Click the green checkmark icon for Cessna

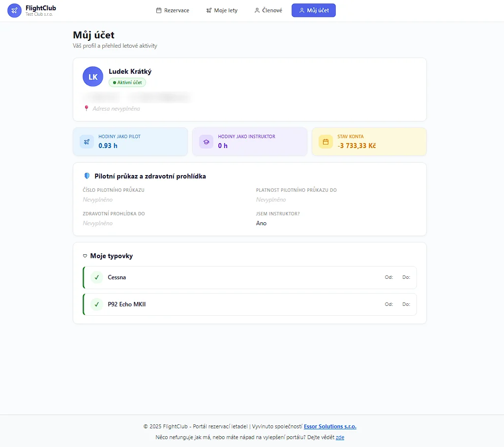point(97,277)
